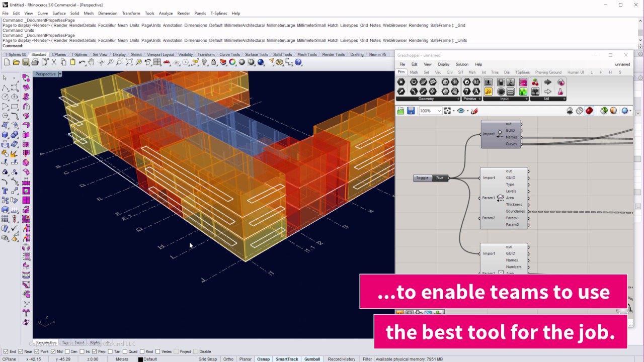The width and height of the screenshot is (644, 362).
Task: Click the eye preview icon in Grasshopper
Action: (461, 111)
